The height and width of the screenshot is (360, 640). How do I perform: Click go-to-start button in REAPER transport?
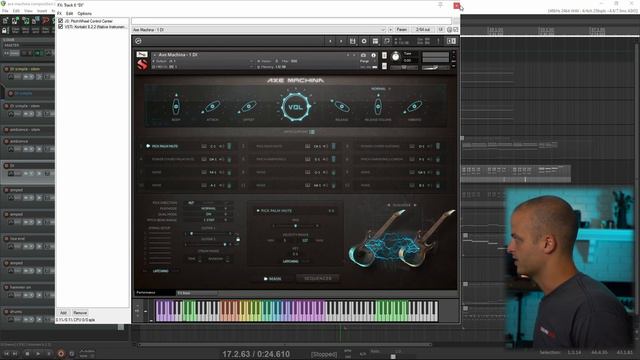tap(7, 353)
